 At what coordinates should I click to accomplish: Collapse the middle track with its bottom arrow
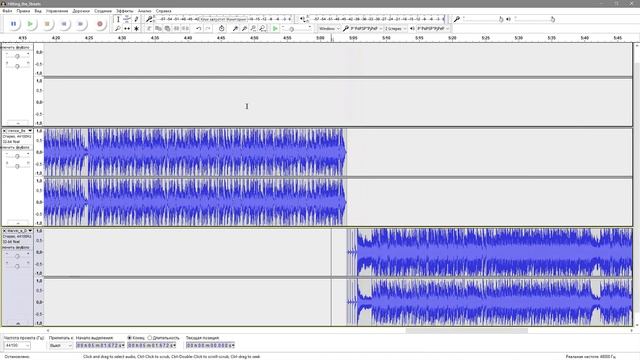(18, 223)
